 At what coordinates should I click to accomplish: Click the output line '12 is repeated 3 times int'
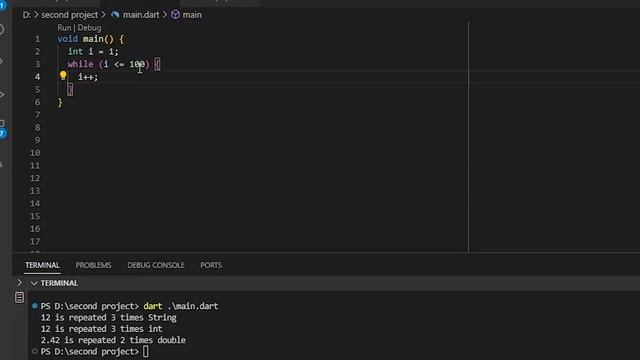coord(101,329)
